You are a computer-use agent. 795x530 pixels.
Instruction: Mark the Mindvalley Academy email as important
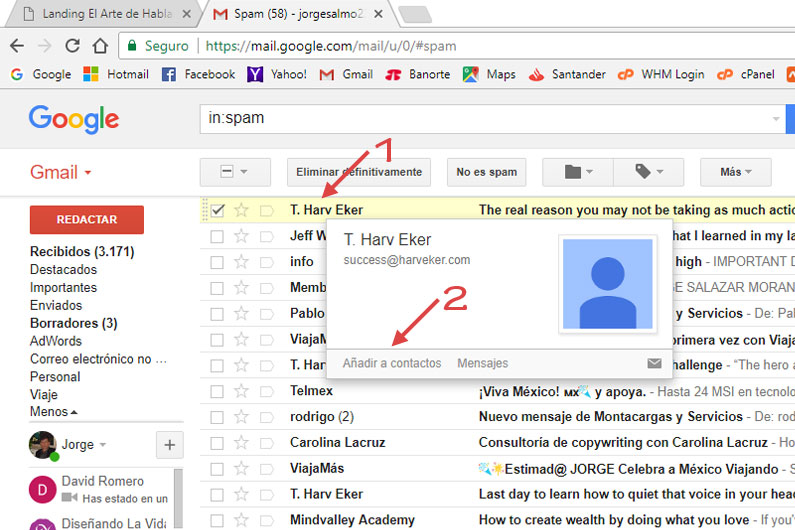267,520
